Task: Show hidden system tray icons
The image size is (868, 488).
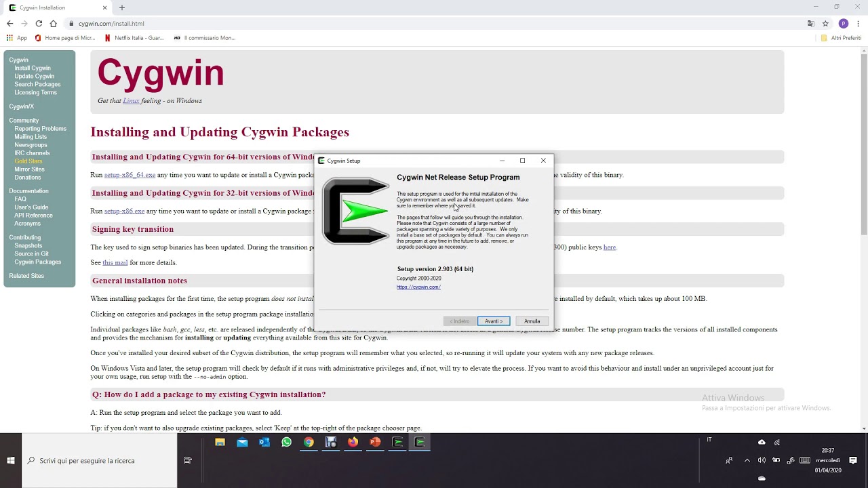Action: [x=747, y=460]
